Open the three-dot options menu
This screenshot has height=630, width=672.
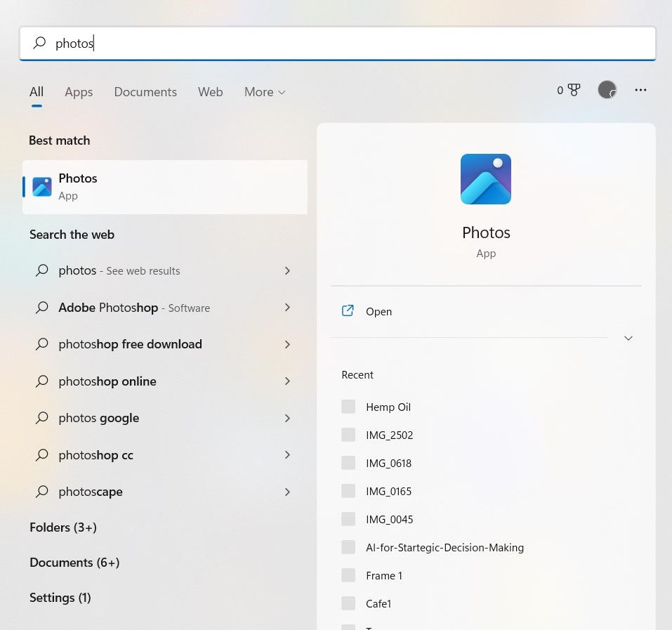(x=640, y=90)
